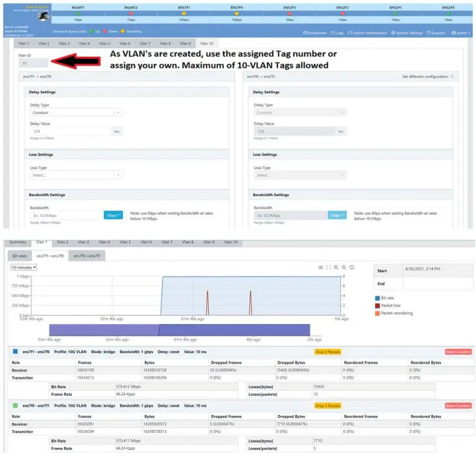The width and height of the screenshot is (476, 466).
Task: Click the first chart zoom magnifier icon
Action: [336, 267]
